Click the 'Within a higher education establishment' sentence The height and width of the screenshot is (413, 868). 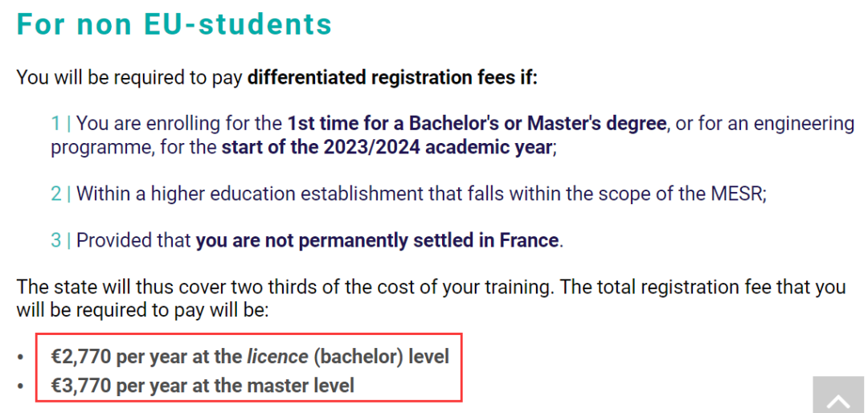421,194
